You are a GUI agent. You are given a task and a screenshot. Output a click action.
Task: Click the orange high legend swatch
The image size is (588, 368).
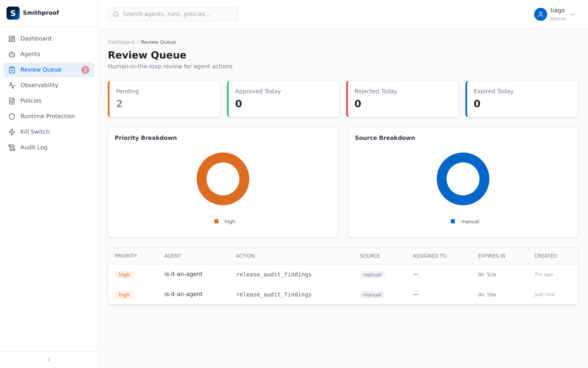click(216, 221)
